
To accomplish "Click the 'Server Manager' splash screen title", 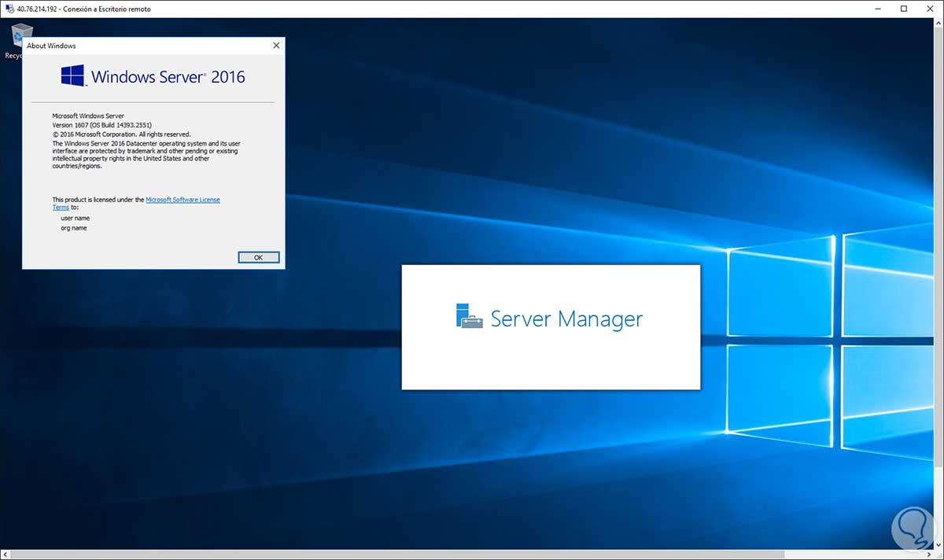I will pos(566,319).
